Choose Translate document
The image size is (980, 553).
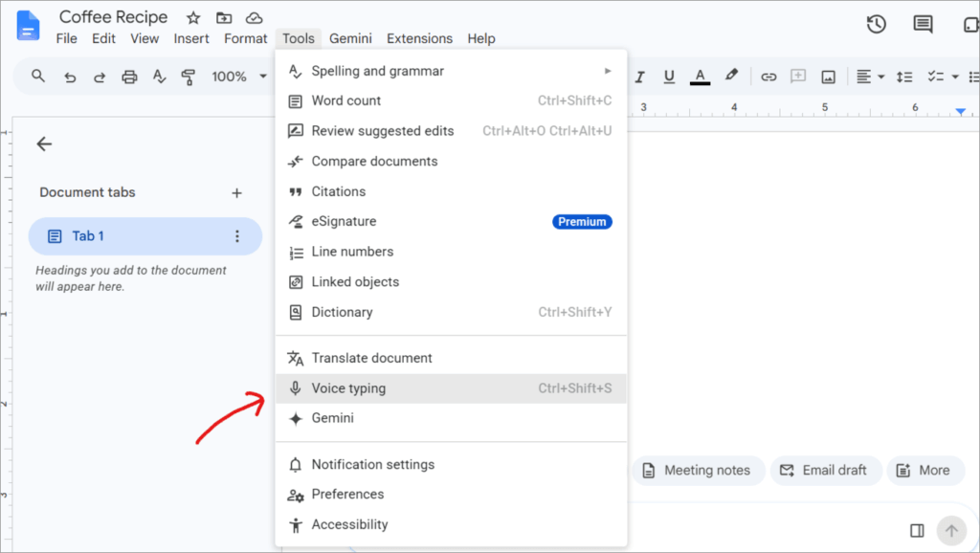(451, 358)
